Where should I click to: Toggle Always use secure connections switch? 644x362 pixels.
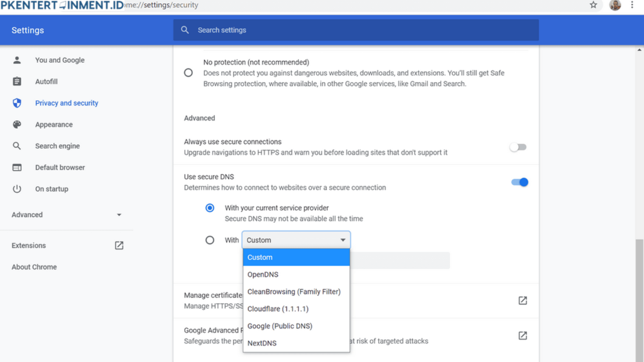coord(518,147)
